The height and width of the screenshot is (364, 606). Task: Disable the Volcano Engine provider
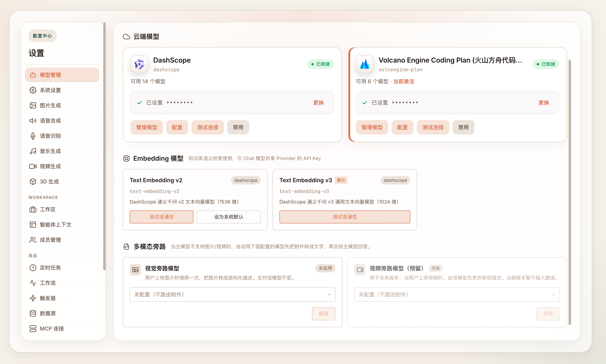point(463,127)
